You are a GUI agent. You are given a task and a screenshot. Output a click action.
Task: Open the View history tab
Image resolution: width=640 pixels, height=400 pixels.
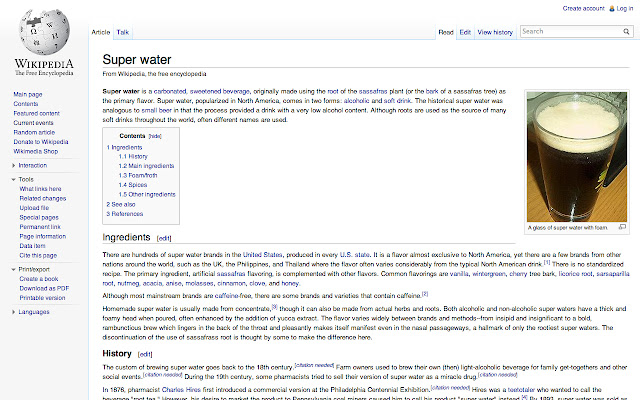(495, 32)
